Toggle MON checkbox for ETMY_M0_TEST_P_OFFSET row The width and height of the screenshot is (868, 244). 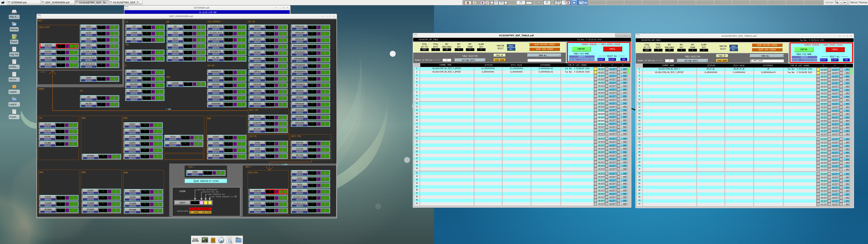[x=619, y=69]
